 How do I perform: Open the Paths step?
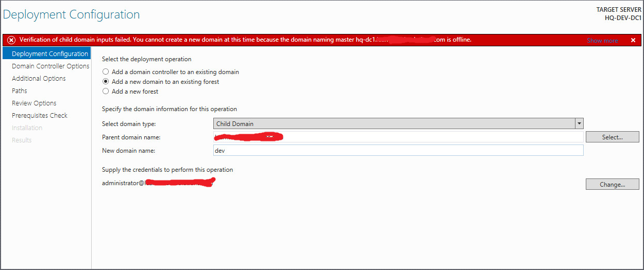[x=20, y=91]
